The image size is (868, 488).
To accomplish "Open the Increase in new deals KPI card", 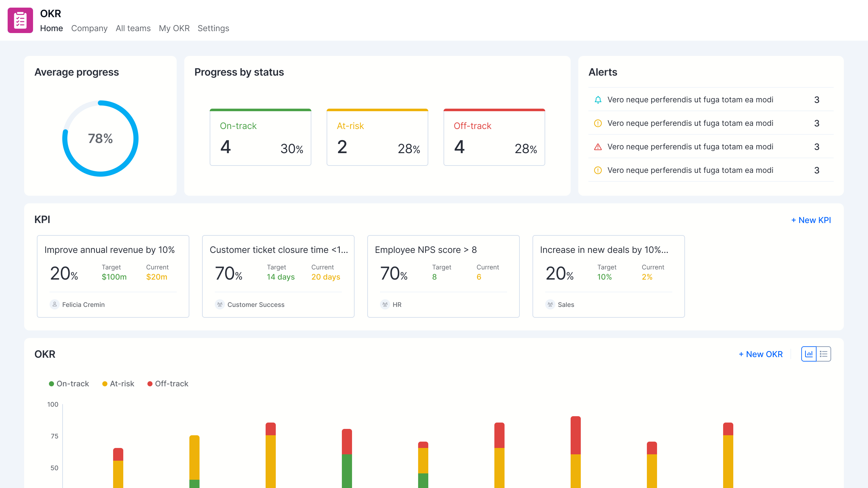I will pyautogui.click(x=608, y=276).
